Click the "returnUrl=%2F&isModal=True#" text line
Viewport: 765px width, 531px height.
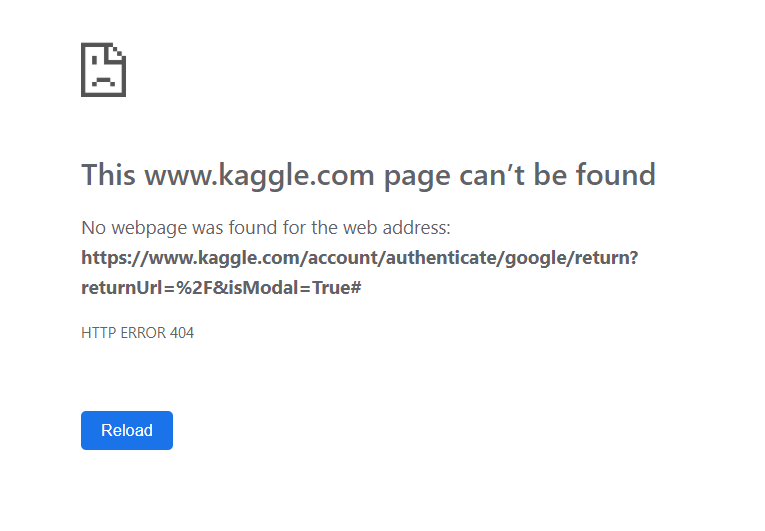pyautogui.click(x=220, y=287)
